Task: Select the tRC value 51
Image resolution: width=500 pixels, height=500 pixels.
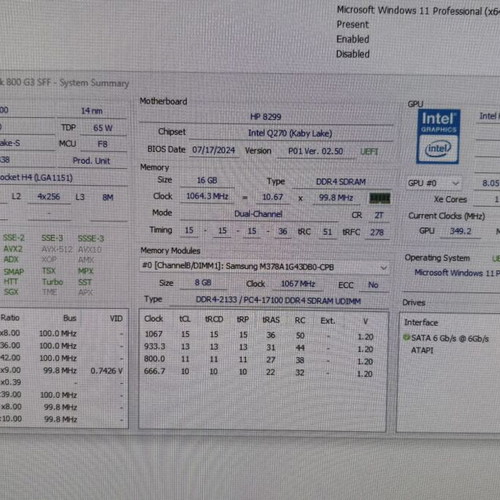Action: pyautogui.click(x=327, y=232)
